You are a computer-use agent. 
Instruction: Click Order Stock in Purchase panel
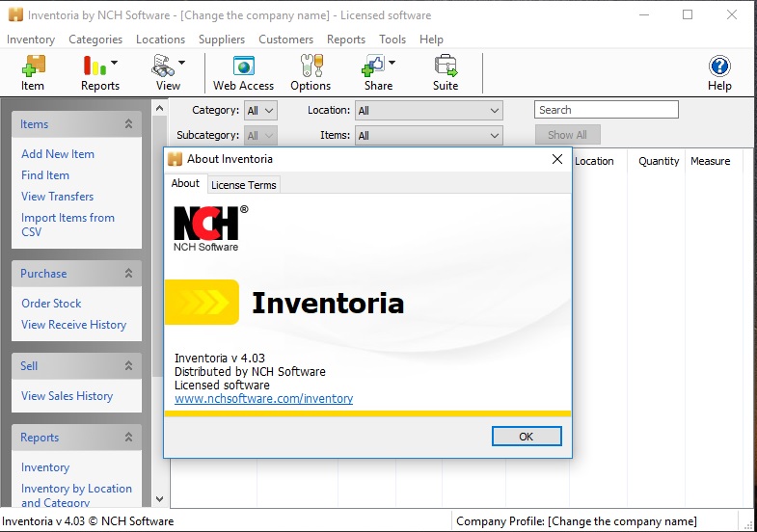pos(51,304)
